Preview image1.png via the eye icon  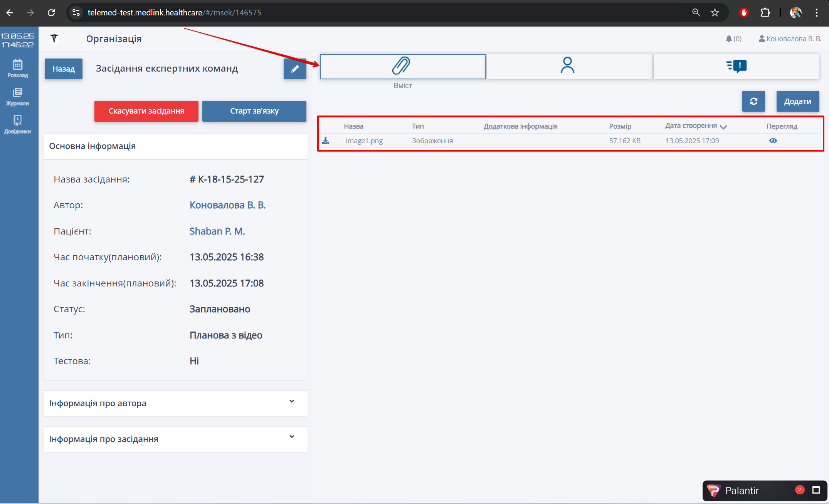[773, 141]
